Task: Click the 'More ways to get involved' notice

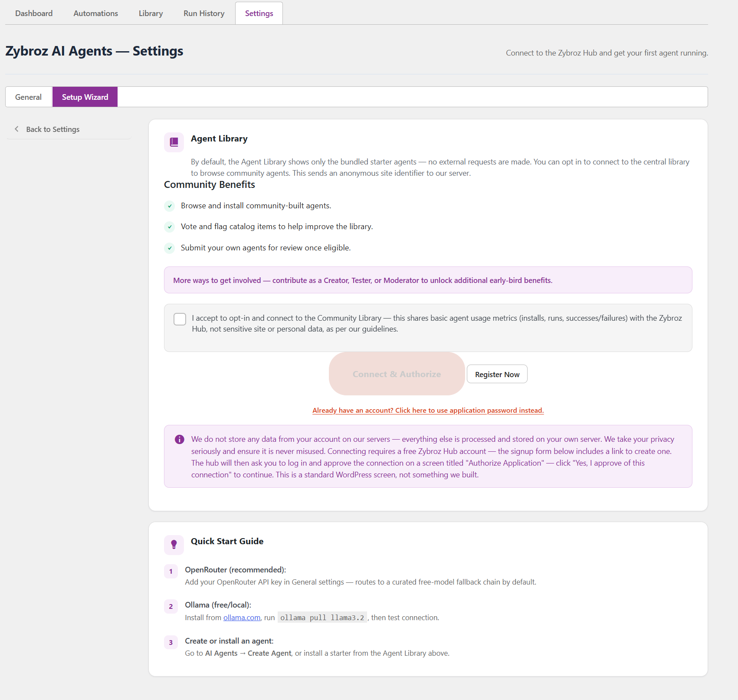Action: point(428,280)
